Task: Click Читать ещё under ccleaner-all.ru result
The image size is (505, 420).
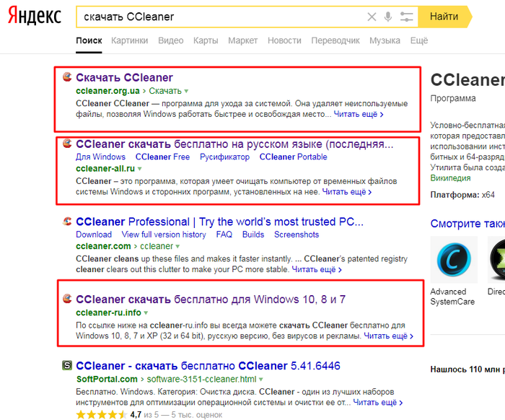Action: coord(347,192)
